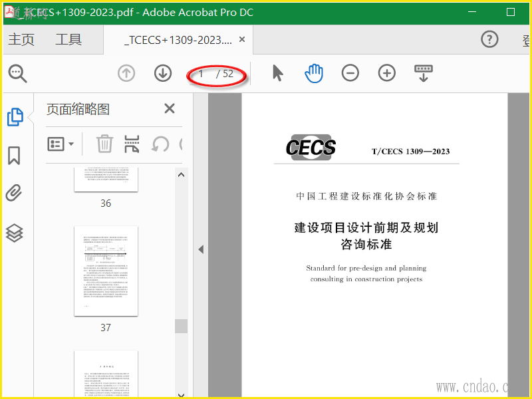532x399 pixels.
Task: Click the 建设项目设计前期及规划 title text
Action: 366,227
